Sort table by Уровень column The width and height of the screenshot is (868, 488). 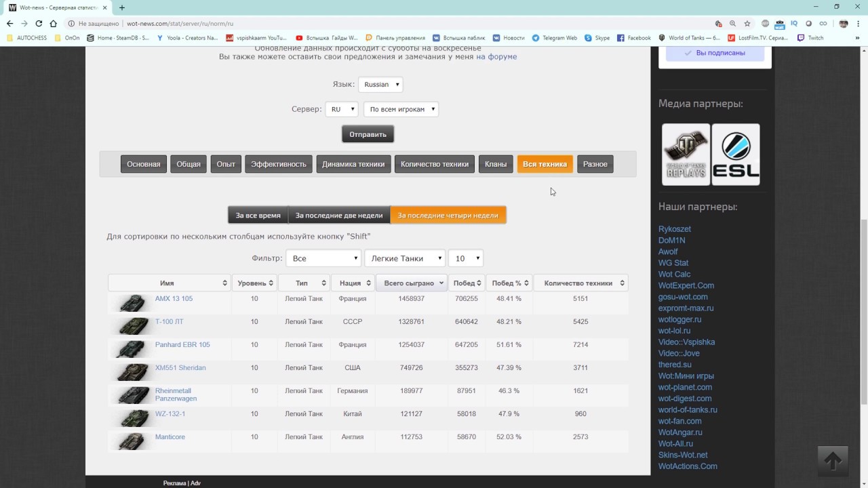(x=254, y=283)
